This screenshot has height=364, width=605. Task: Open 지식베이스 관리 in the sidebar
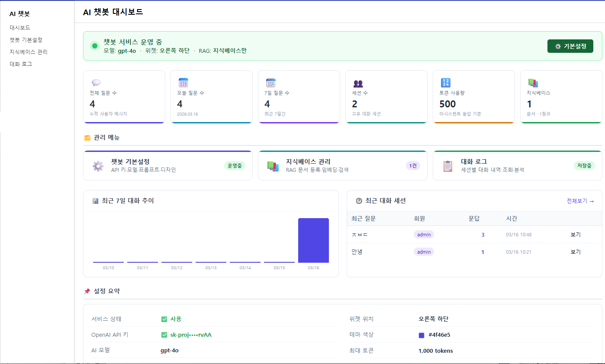coord(29,52)
